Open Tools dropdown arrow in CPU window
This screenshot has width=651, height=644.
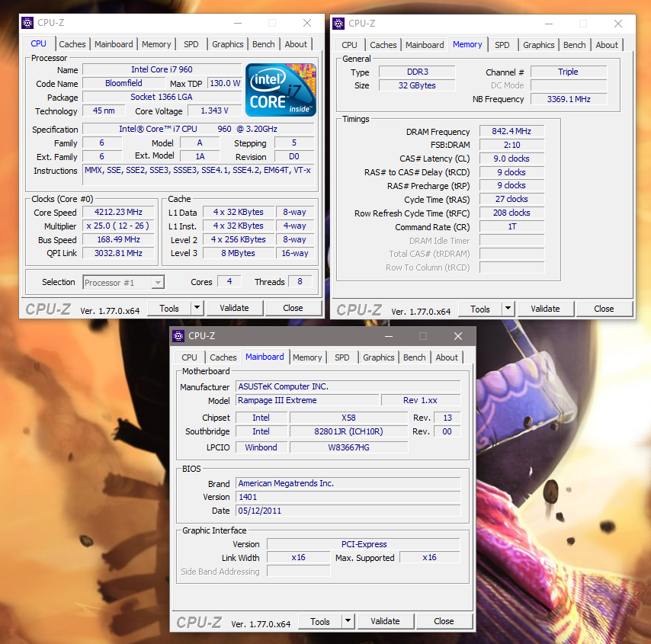click(x=197, y=308)
